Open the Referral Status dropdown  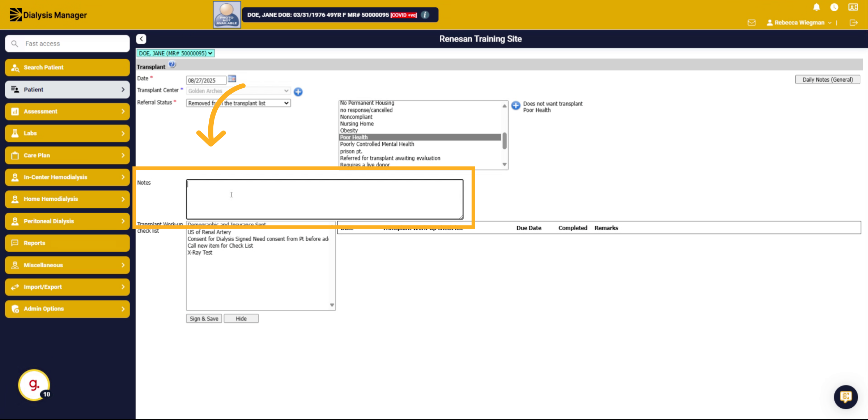[238, 103]
